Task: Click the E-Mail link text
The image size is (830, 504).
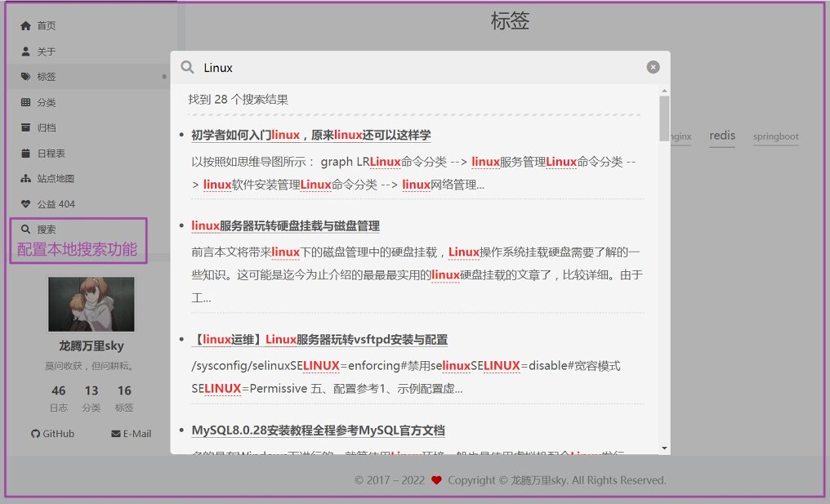Action: 137,434
